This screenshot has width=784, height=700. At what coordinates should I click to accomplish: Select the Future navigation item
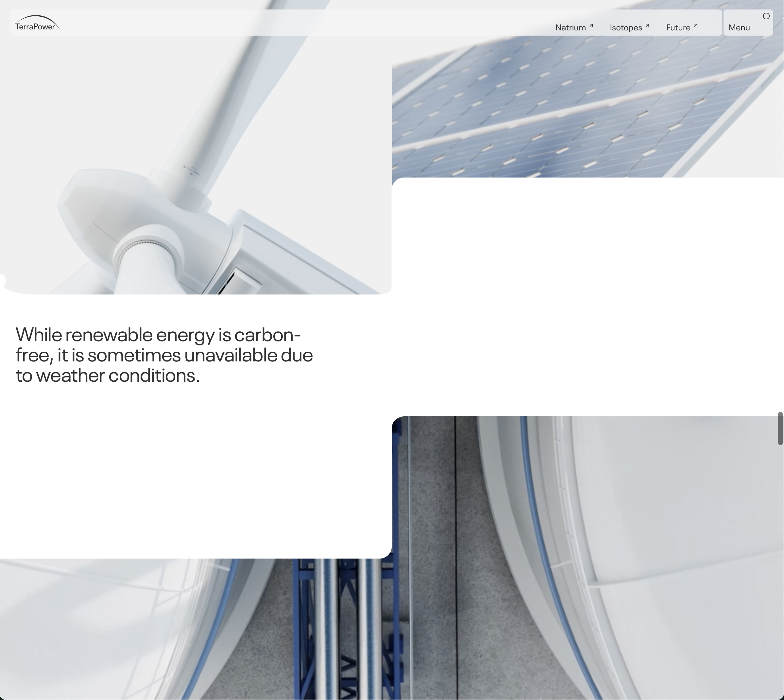coord(679,27)
